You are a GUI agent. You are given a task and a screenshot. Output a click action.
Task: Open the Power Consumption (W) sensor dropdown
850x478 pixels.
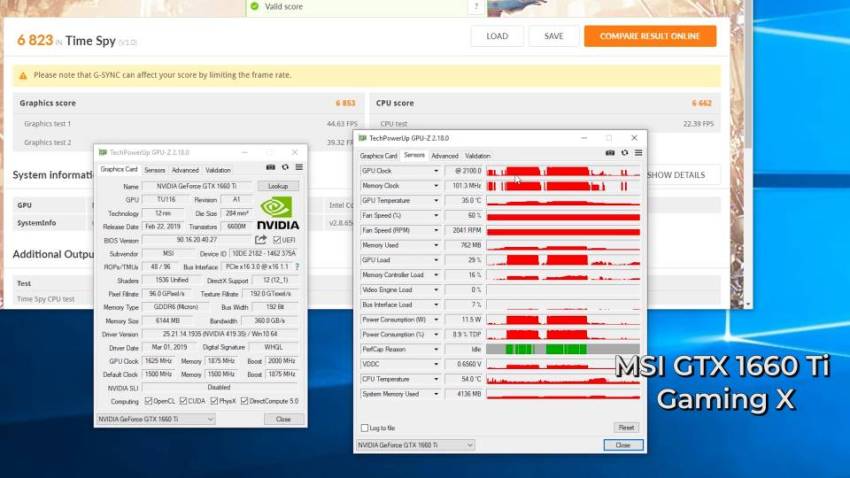pyautogui.click(x=436, y=320)
